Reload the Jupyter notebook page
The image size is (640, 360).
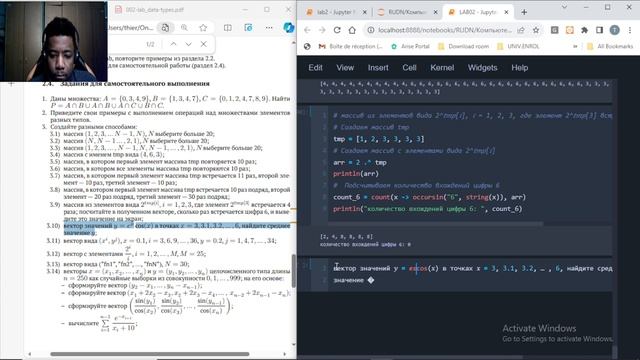coord(337,30)
